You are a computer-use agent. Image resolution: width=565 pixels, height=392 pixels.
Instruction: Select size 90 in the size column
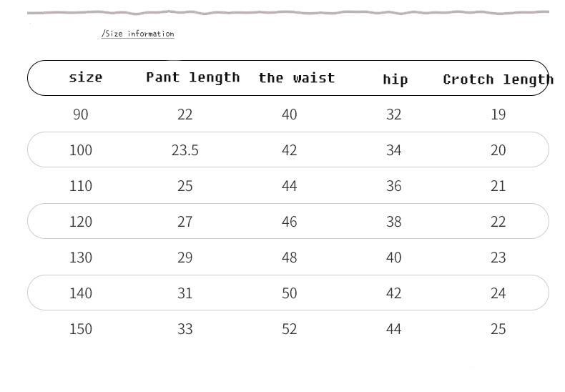81,114
